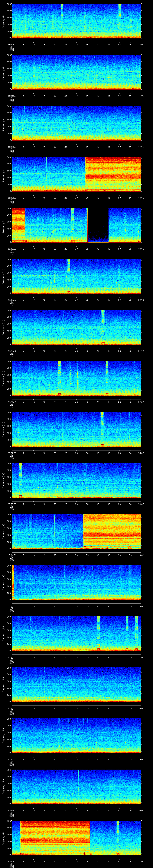Click the 23:17:00 start time label
The width and height of the screenshot is (153, 868).
click(x=12, y=198)
